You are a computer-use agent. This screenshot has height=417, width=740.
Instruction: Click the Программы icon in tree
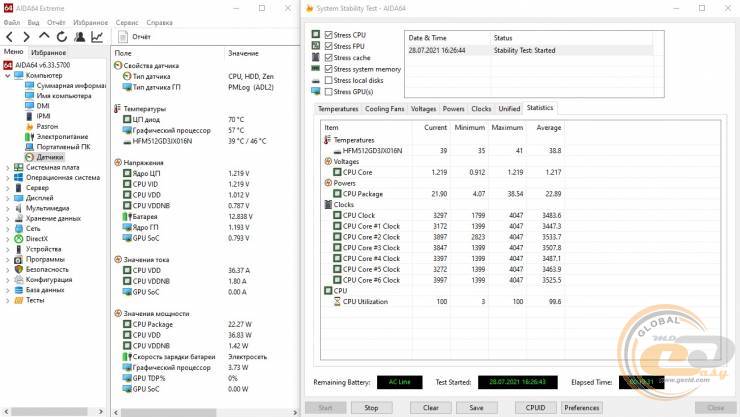coord(18,259)
